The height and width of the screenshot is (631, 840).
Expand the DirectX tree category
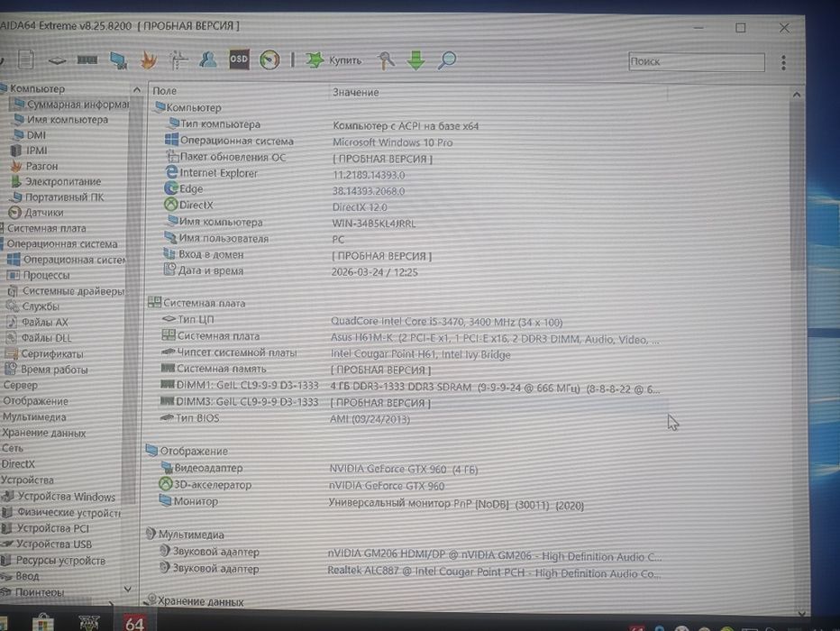(x=18, y=464)
